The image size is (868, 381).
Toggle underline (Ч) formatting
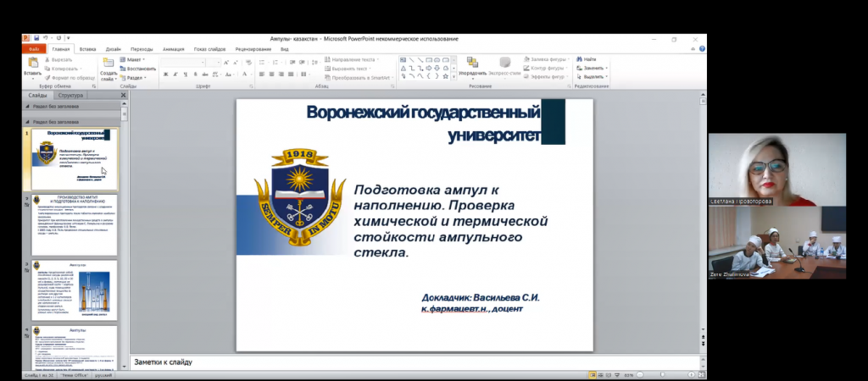click(186, 75)
